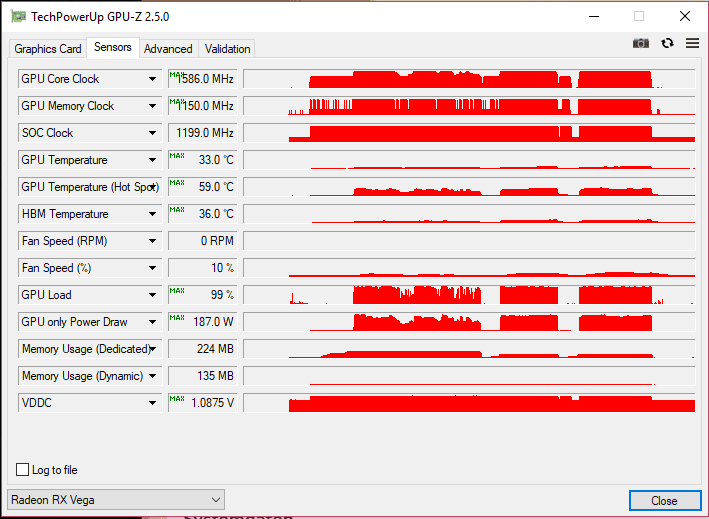The width and height of the screenshot is (709, 519).
Task: Click the Close button
Action: point(664,500)
